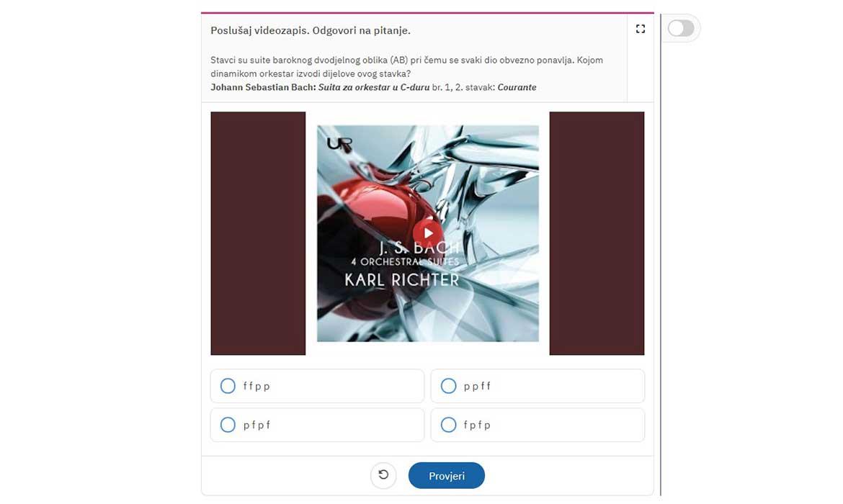The height and width of the screenshot is (504, 843).
Task: Click the "4 Orchestral Suites" title on the cover
Action: coord(405,261)
